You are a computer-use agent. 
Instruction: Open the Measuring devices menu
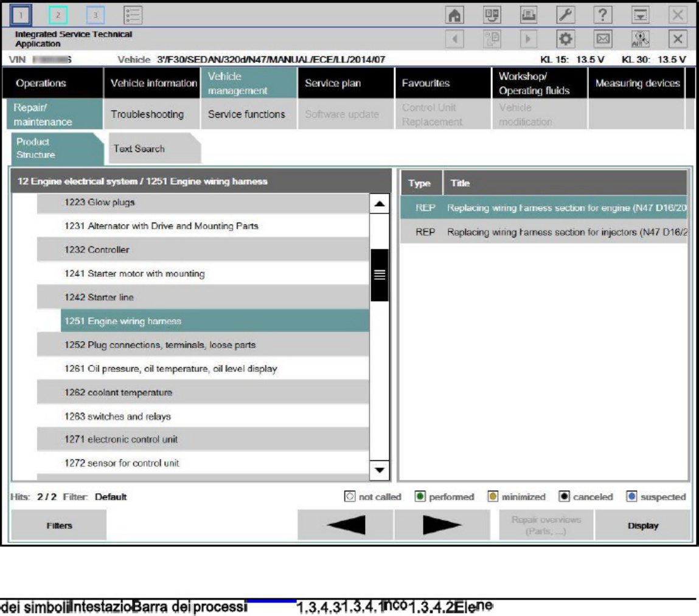pos(636,83)
